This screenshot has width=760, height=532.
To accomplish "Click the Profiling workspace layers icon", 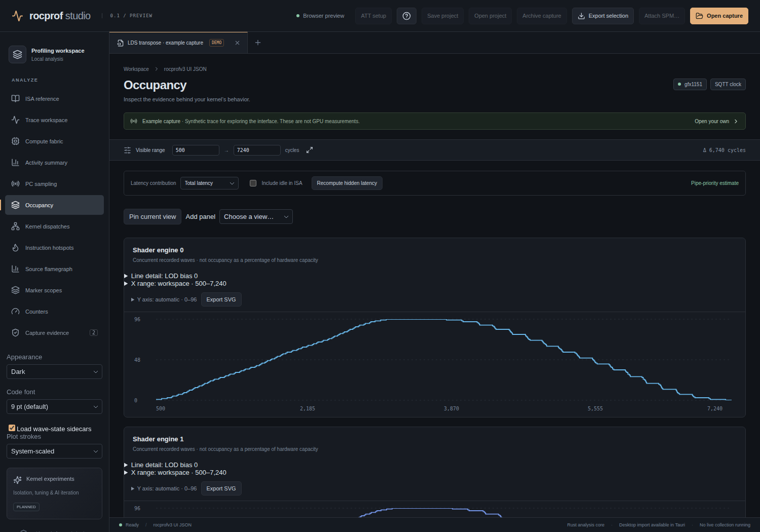I will (17, 54).
